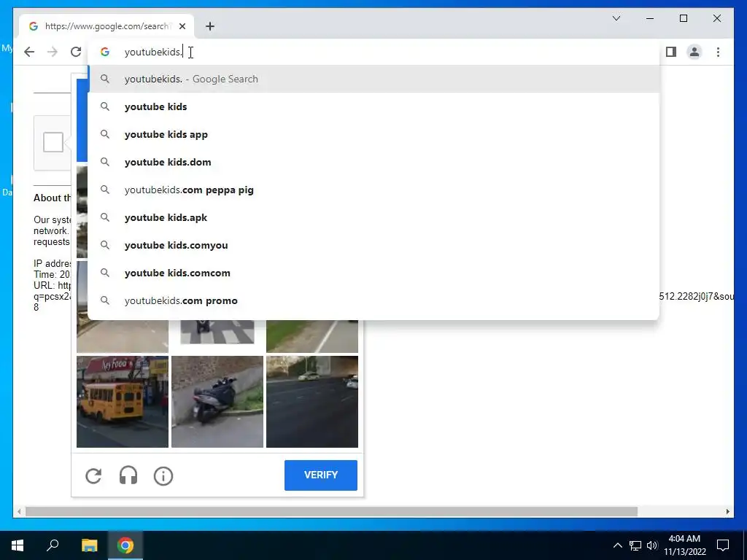Get a new captcha challenge via reload icon
Screen dimensions: 747x560
point(93,475)
